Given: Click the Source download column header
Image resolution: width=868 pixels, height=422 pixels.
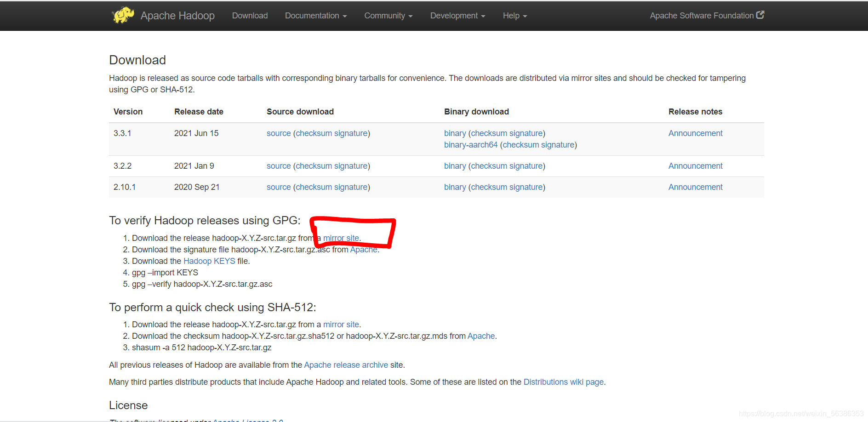Looking at the screenshot, I should pos(300,112).
